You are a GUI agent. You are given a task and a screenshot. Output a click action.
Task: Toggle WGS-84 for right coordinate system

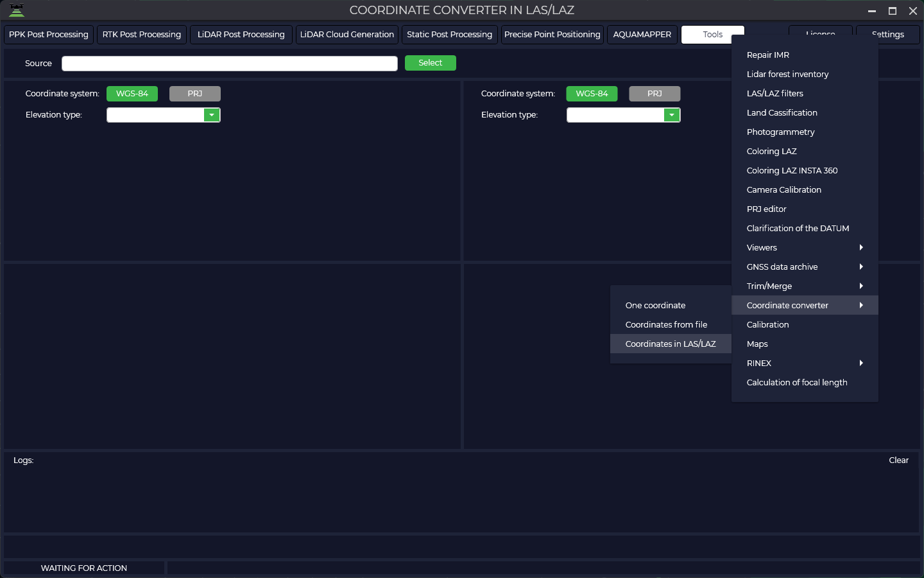click(592, 94)
